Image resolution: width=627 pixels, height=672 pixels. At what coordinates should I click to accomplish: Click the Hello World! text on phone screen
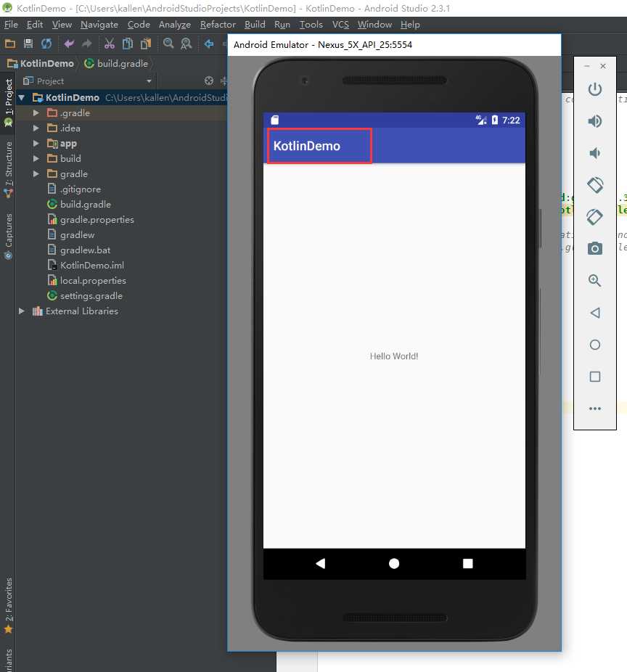click(x=394, y=356)
